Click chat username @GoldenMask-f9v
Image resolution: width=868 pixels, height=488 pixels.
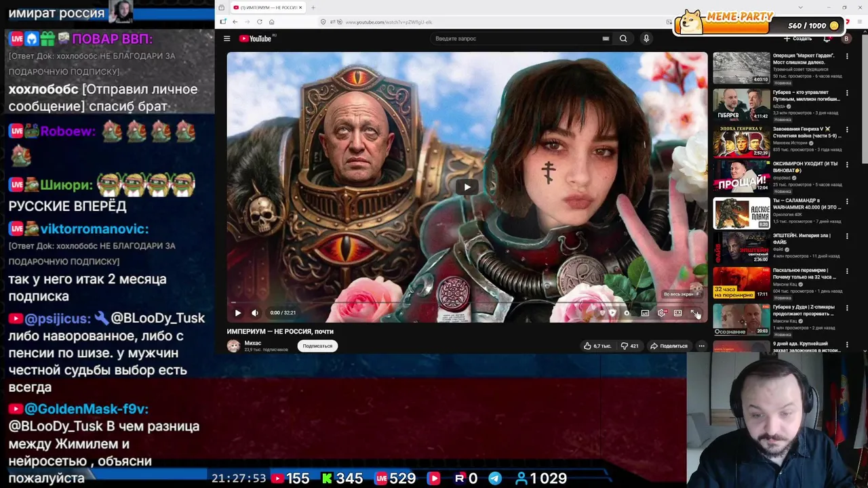(86, 409)
